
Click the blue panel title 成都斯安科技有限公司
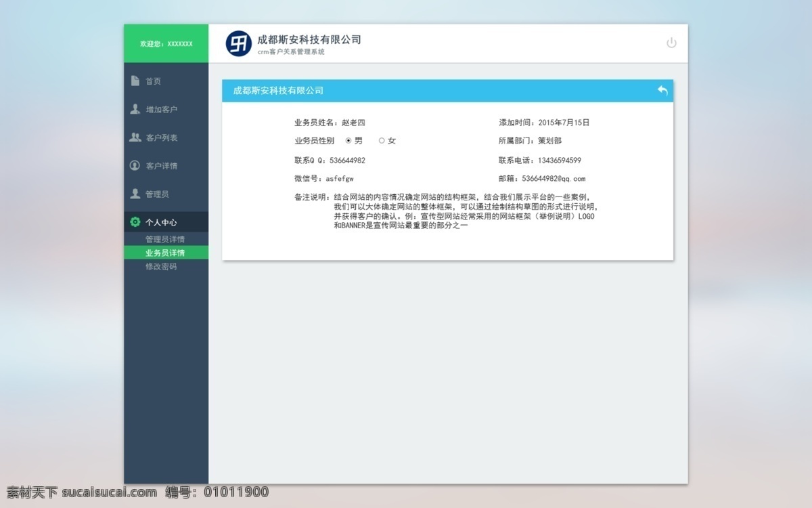278,91
